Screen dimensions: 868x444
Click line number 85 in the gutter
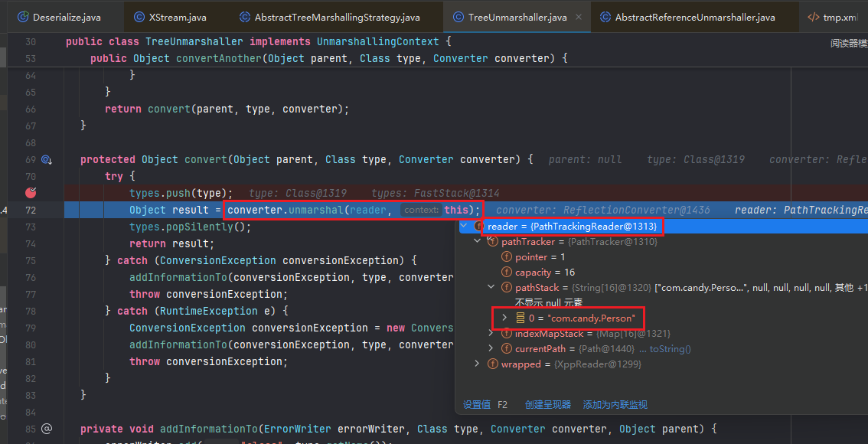point(31,429)
